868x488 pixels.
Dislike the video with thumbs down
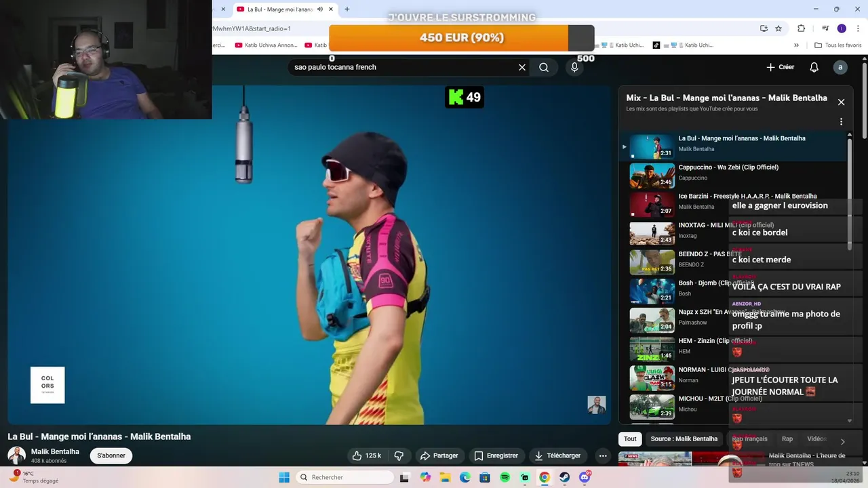(x=399, y=455)
